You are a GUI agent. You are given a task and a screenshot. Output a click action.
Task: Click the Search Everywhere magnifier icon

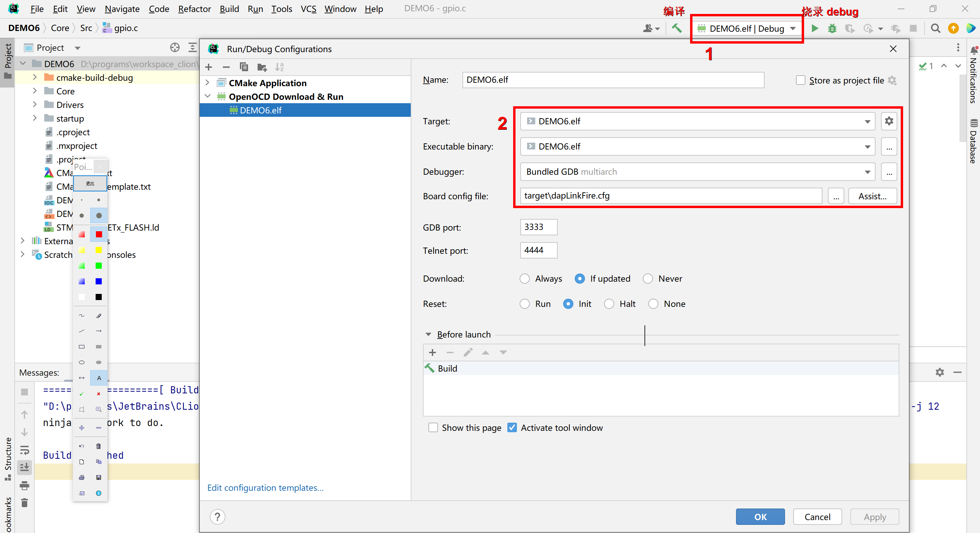(935, 29)
